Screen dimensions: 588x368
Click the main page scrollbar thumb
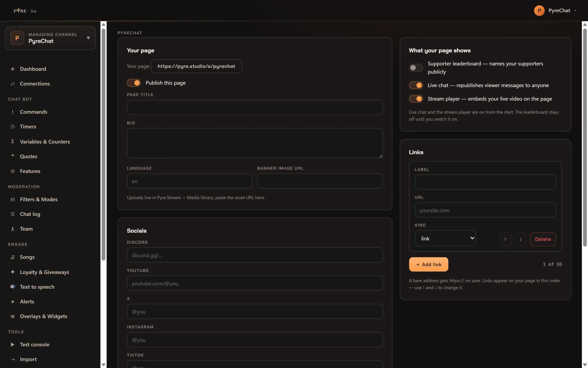pyautogui.click(x=585, y=138)
